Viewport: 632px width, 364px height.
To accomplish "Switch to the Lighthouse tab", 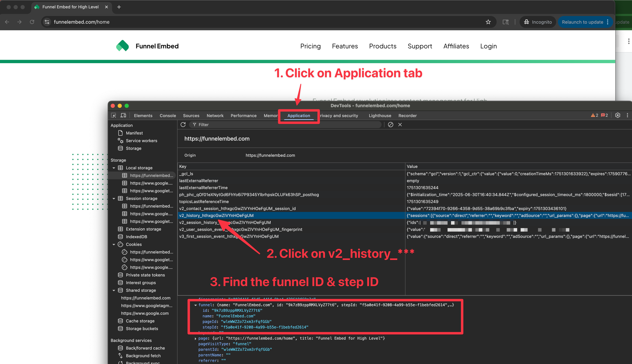I will tap(380, 115).
